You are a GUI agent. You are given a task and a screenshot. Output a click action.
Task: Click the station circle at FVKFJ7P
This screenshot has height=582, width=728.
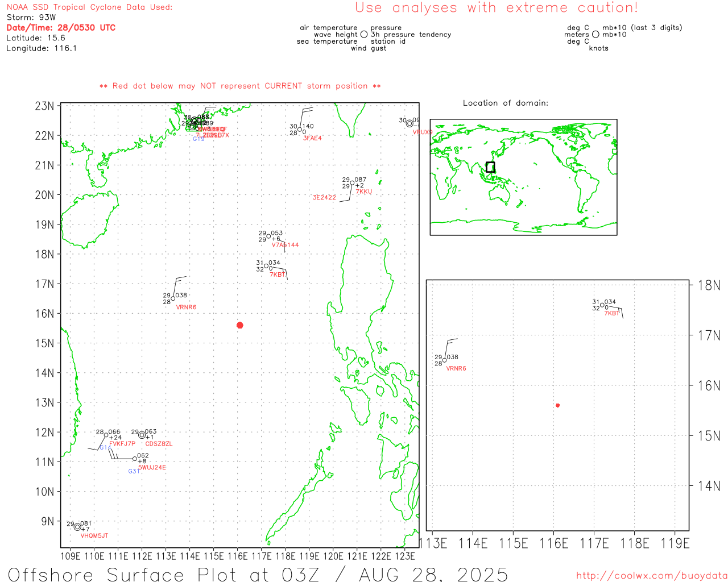(x=106, y=435)
